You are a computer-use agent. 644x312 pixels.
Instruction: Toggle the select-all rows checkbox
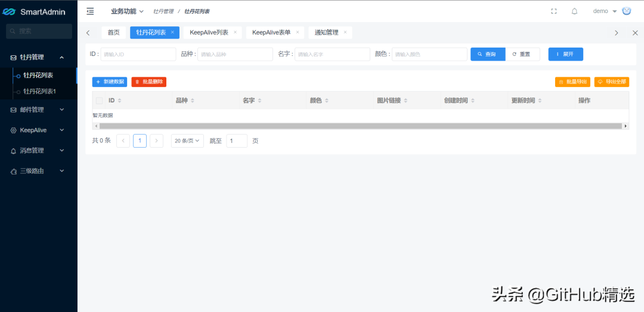point(99,101)
